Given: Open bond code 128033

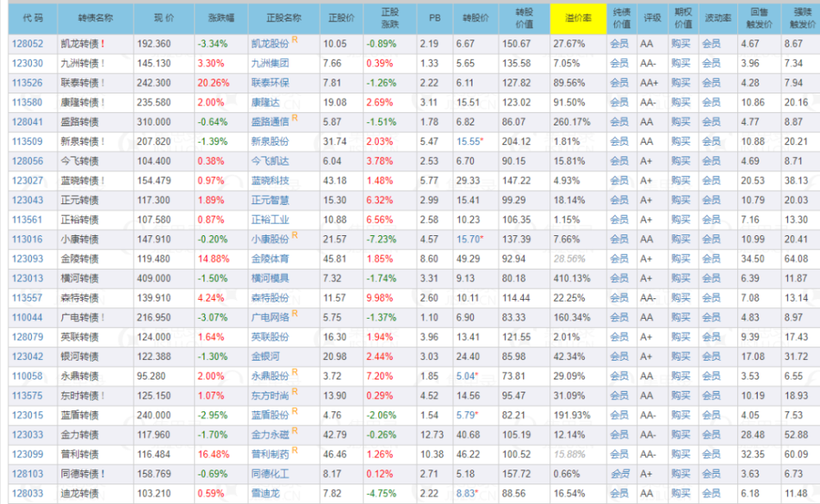Looking at the screenshot, I should tap(28, 493).
